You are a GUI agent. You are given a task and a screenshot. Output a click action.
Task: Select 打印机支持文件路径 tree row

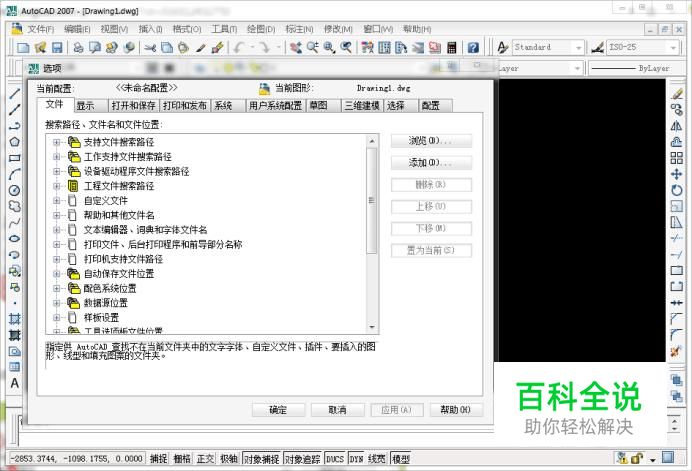(x=123, y=259)
